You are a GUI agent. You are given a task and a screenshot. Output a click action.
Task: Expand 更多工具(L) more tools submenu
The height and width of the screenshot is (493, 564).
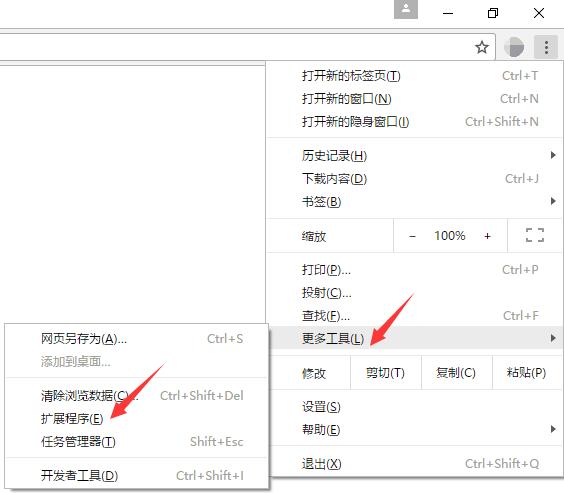(x=415, y=338)
